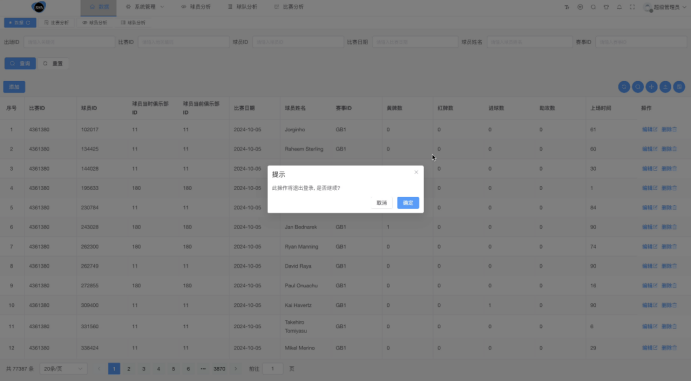Screen dimensions: 692x382
Task: Go to next page arrow in pagination
Action: [x=236, y=369]
